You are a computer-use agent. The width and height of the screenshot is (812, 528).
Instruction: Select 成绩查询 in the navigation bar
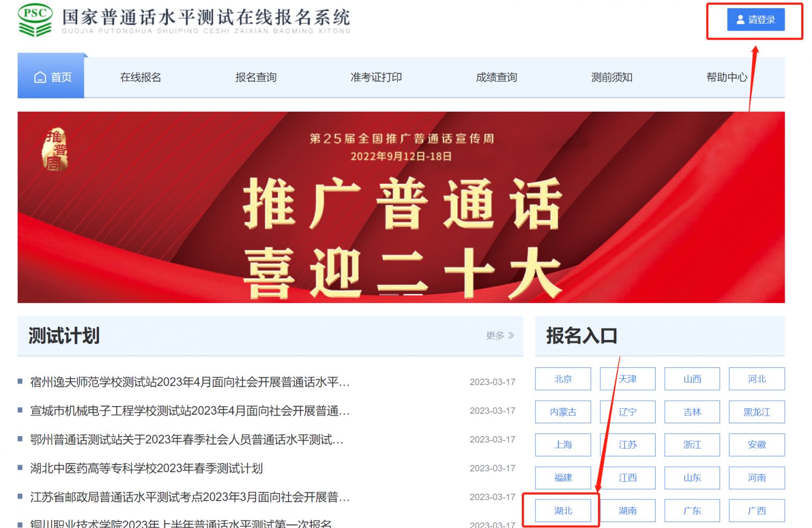(496, 77)
